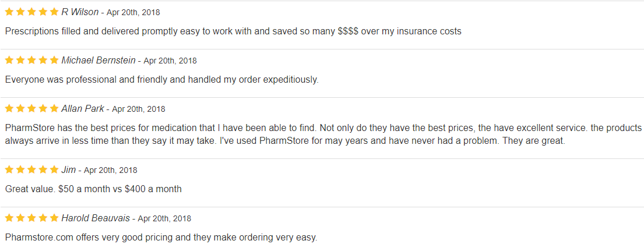Click the first star of Harold Beauvais's rating

(x=9, y=218)
